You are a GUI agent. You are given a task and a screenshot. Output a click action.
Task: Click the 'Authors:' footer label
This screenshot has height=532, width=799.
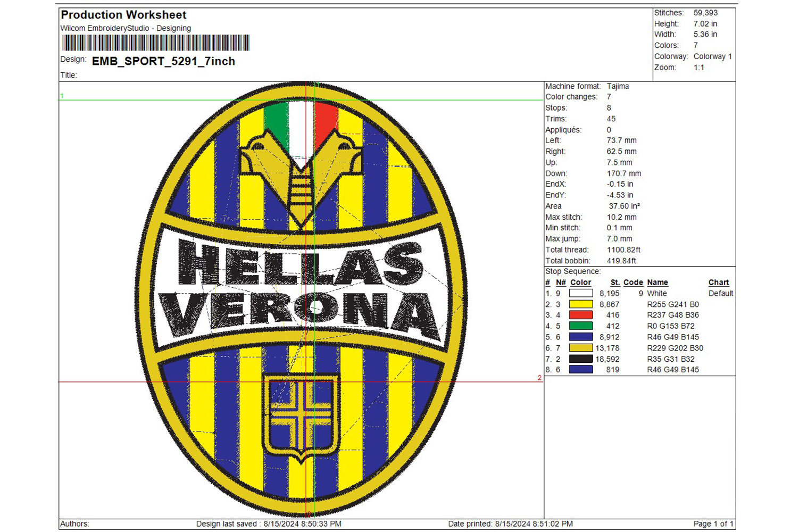(x=74, y=524)
